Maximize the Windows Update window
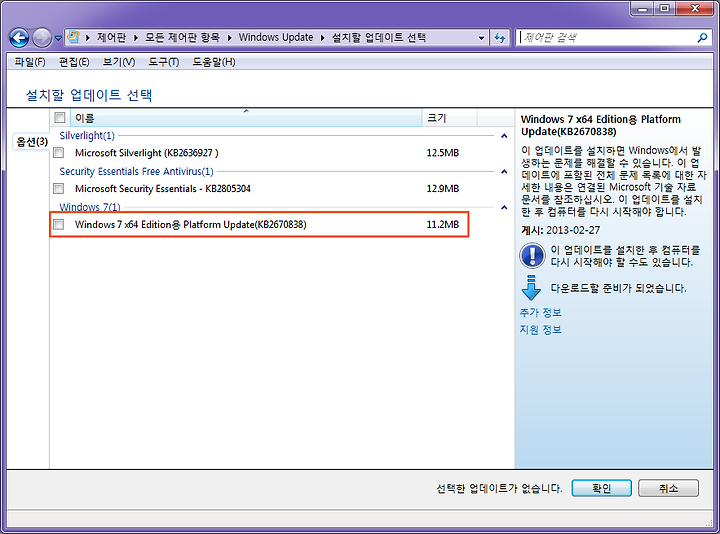 [x=664, y=8]
